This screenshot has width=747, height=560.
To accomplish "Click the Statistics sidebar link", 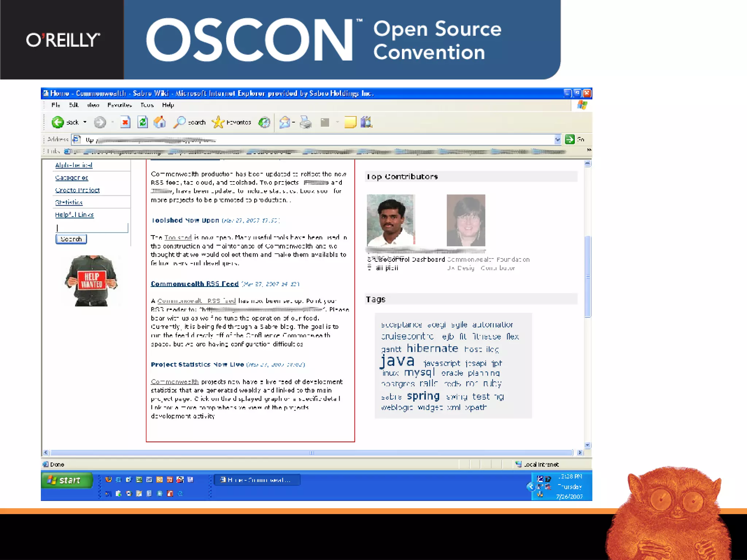I will pyautogui.click(x=69, y=202).
